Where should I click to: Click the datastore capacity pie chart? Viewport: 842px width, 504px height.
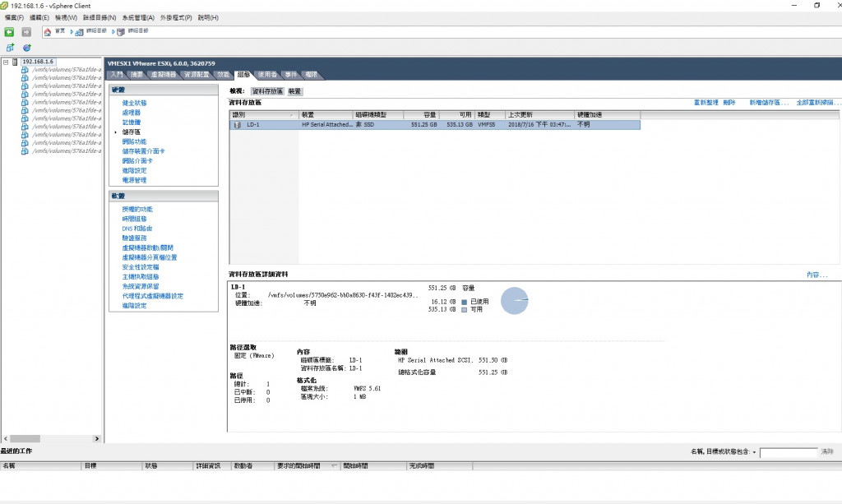[515, 301]
